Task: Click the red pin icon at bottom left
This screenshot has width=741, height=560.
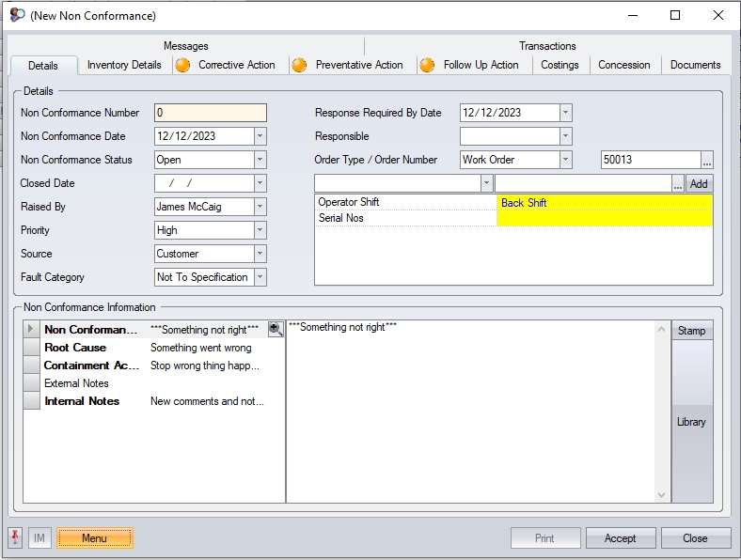Action: coord(16,538)
